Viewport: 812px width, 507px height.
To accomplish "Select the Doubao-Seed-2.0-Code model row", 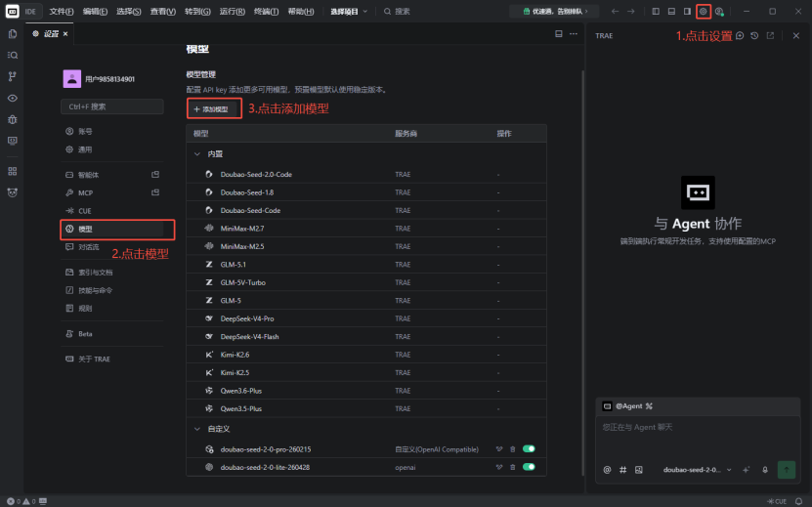I will tap(366, 175).
